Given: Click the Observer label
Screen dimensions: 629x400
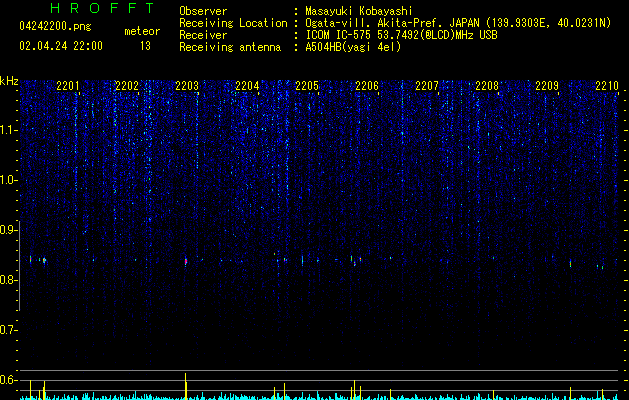Looking at the screenshot, I should click(203, 11).
